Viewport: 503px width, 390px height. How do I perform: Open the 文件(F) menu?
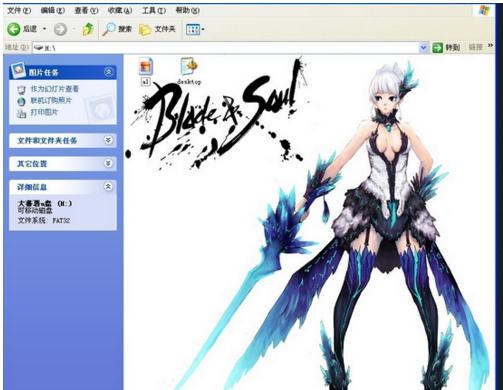click(x=19, y=11)
